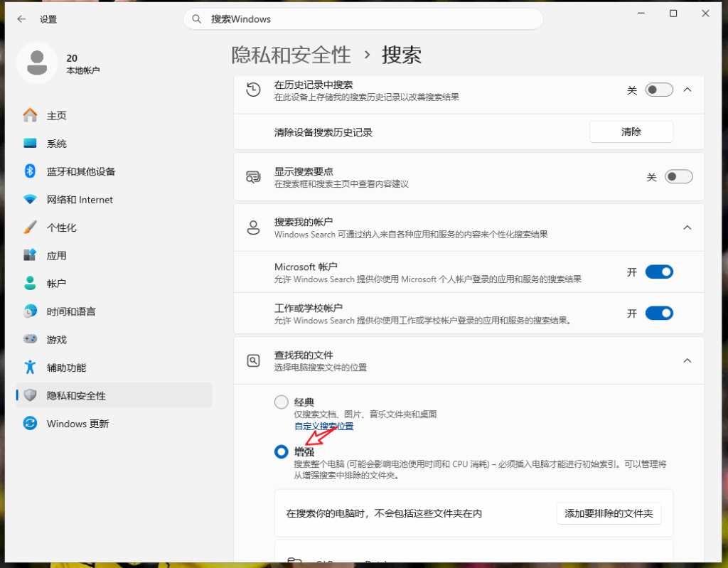Open 应用 settings page
The height and width of the screenshot is (568, 728).
(114, 255)
